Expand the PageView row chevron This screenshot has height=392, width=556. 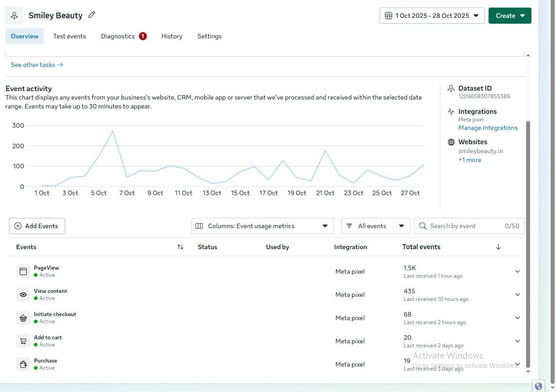pyautogui.click(x=518, y=271)
